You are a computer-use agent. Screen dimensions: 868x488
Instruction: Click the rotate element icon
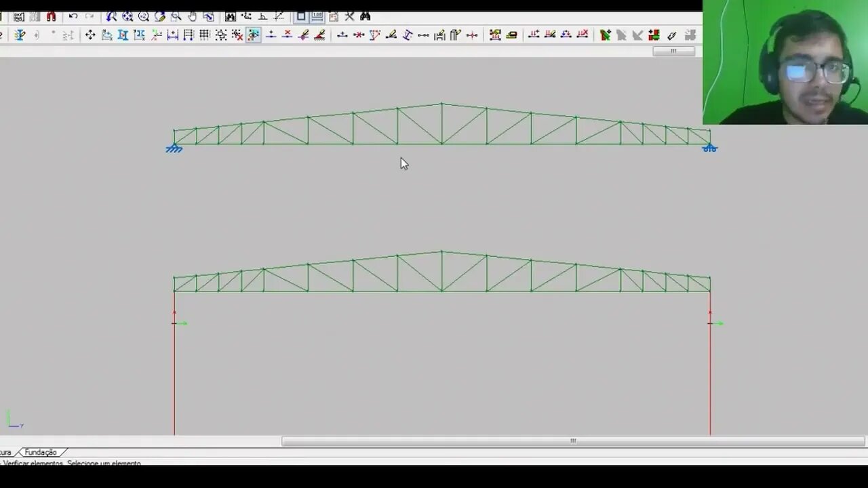(106, 35)
